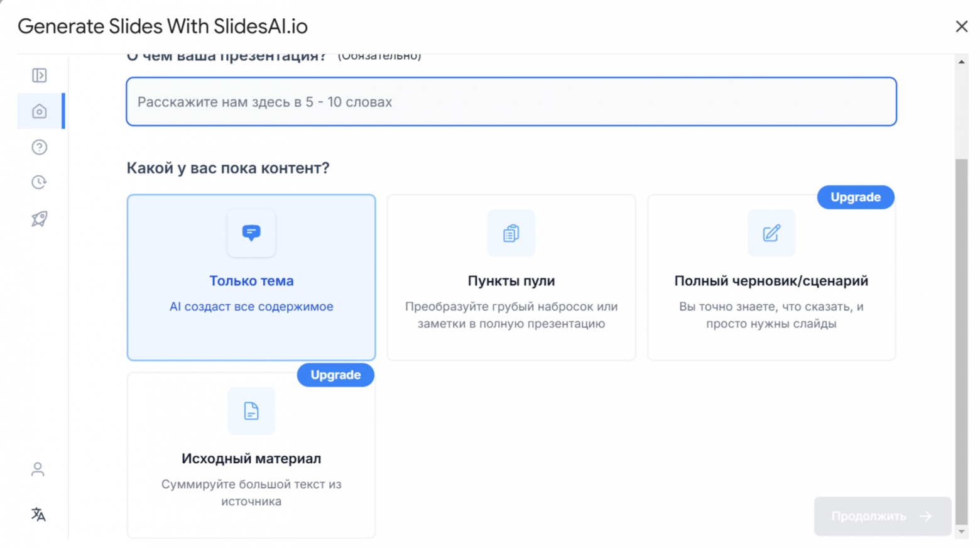Open account settings via person icon
Viewport: 980px width, 548px height.
click(x=38, y=469)
